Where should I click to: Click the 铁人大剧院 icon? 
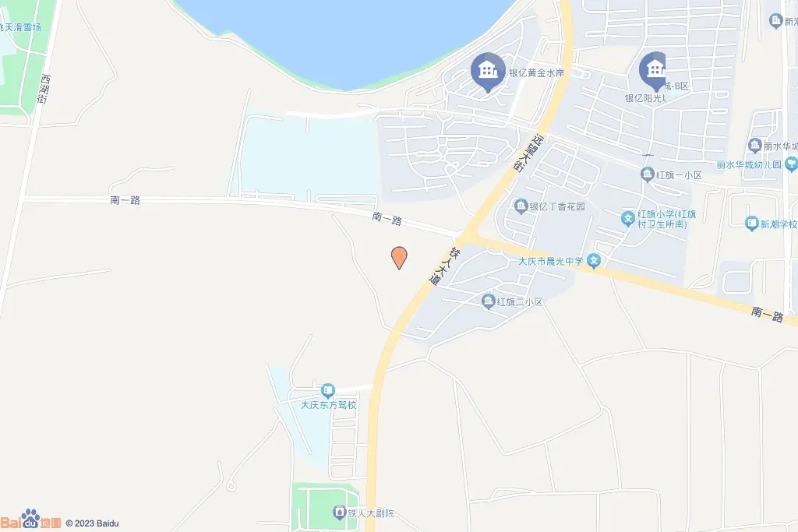(x=340, y=513)
